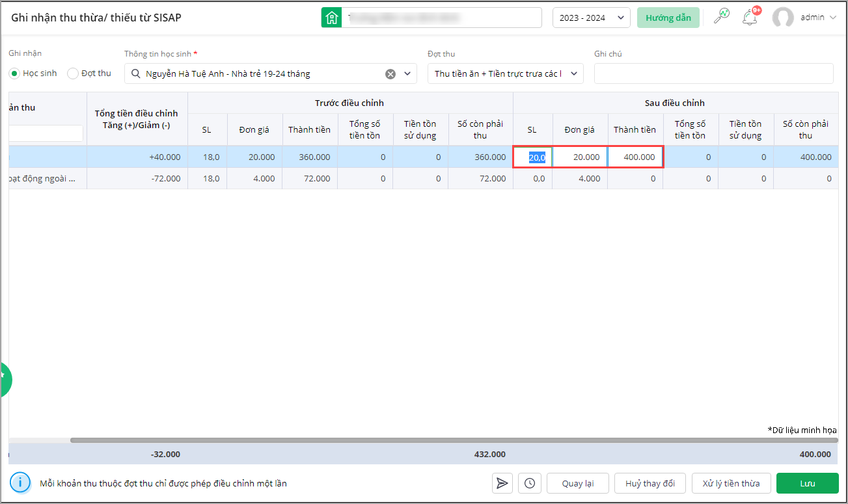Click the 0,0 SL cell after adjustment

click(x=533, y=178)
